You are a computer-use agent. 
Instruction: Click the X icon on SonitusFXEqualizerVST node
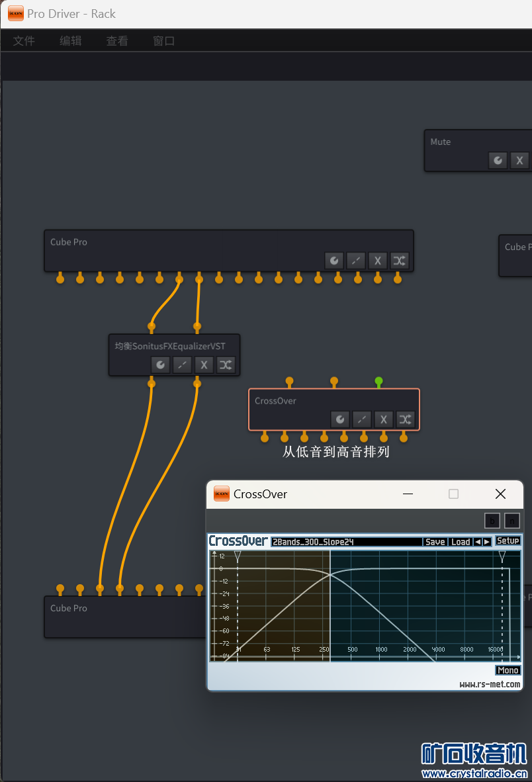(x=204, y=365)
